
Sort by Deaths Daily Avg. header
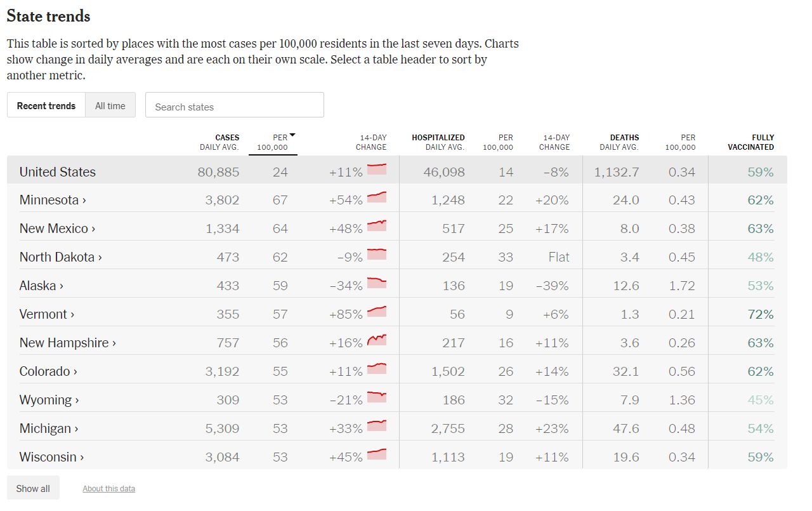pos(620,142)
